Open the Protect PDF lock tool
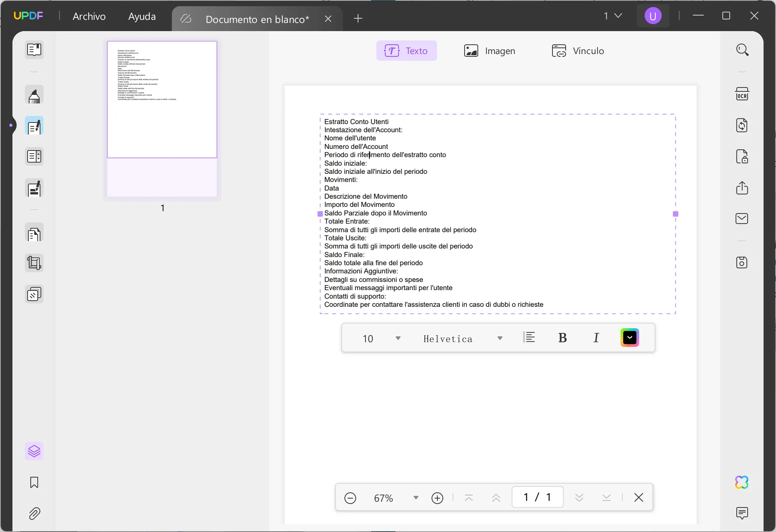 742,156
